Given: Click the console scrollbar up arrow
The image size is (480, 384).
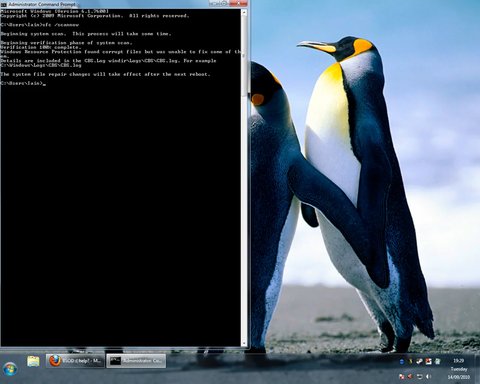Looking at the screenshot, I should [x=244, y=13].
